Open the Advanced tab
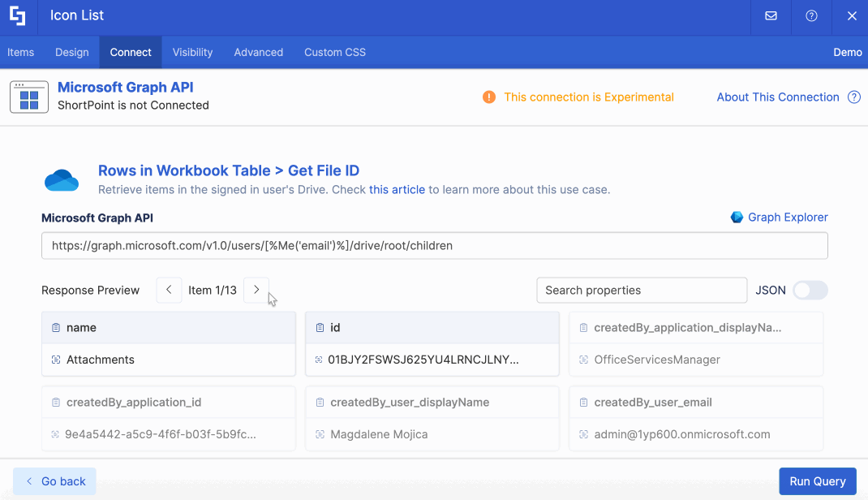 (259, 52)
